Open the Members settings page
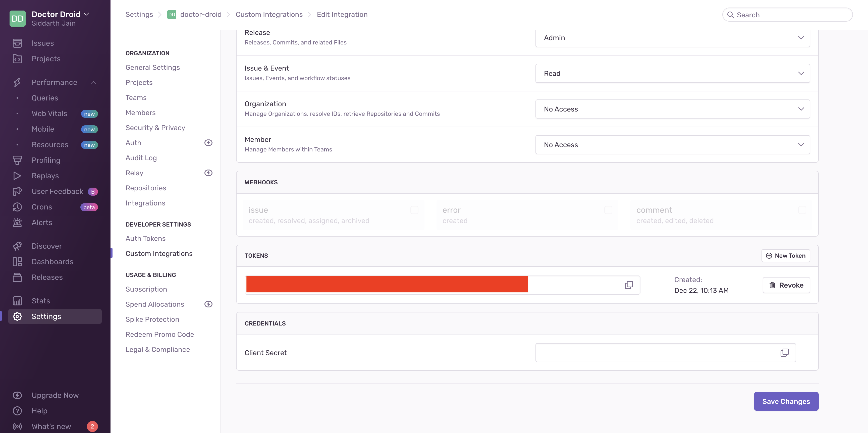 [140, 113]
